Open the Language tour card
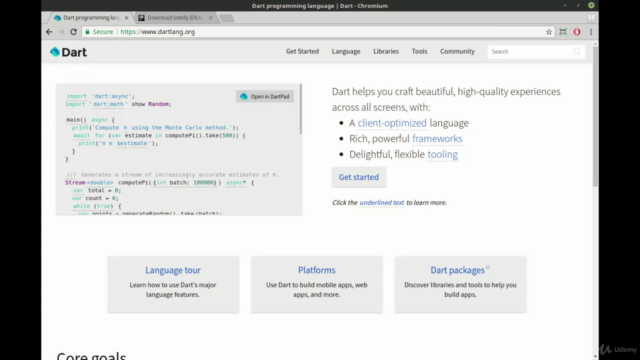The image size is (640, 360). (x=173, y=284)
